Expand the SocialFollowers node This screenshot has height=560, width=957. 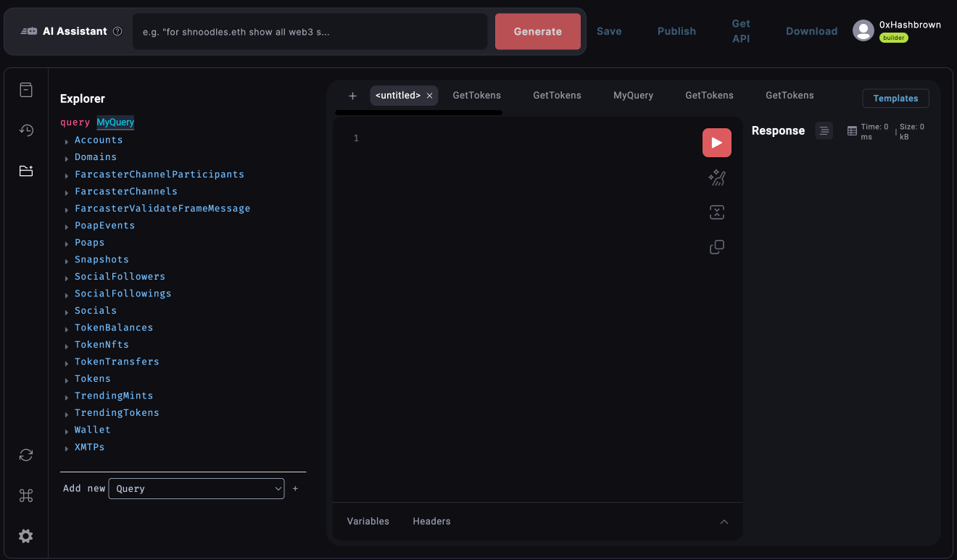67,277
